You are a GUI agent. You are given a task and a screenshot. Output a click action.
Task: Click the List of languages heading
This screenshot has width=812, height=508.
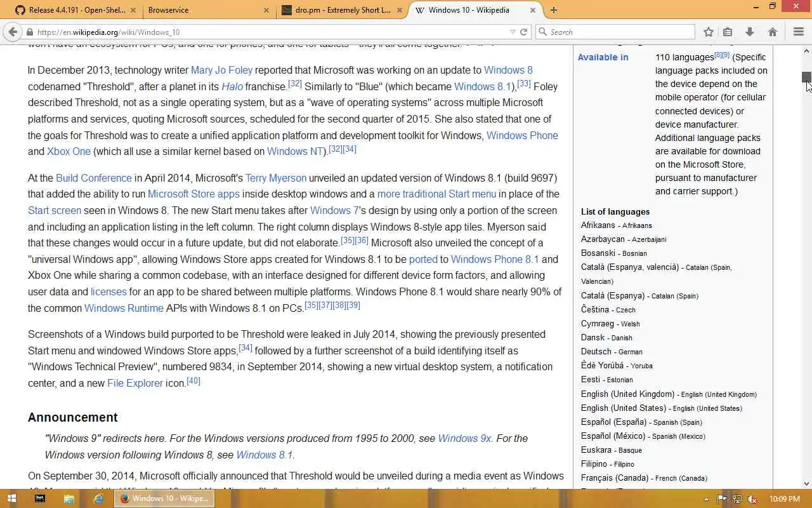615,211
